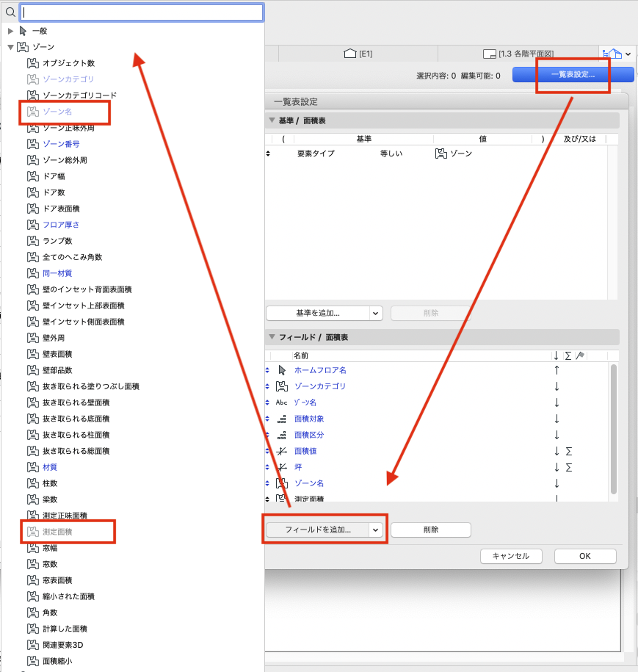The width and height of the screenshot is (638, 672).
Task: Click the arrow cursor icon beside 一般
Action: pyautogui.click(x=23, y=31)
